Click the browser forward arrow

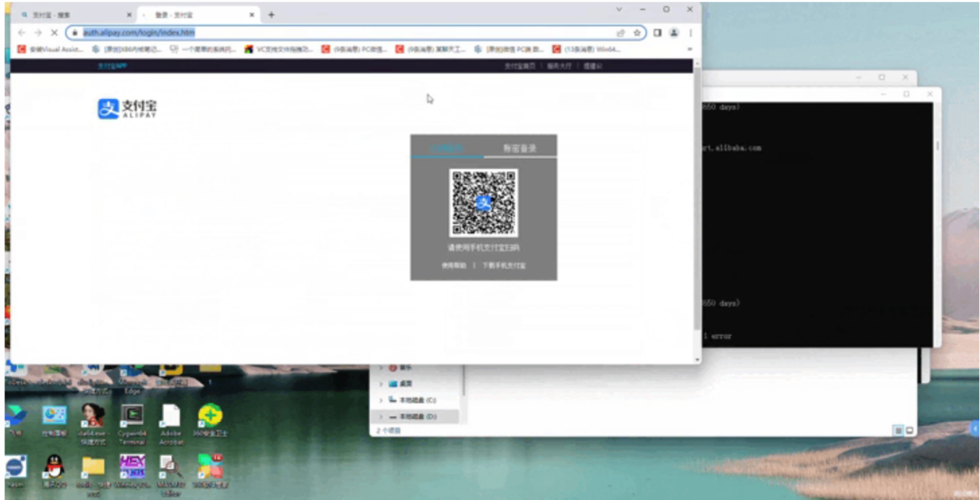point(37,33)
